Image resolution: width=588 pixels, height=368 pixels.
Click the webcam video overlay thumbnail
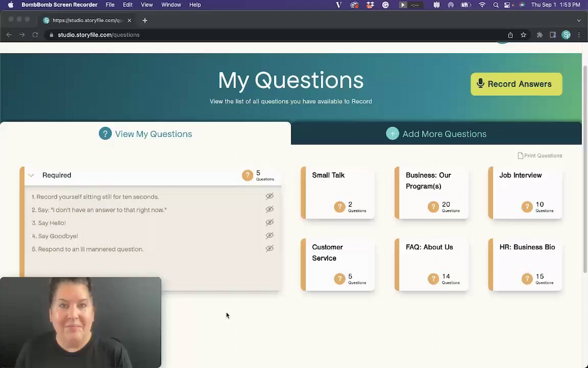point(81,322)
